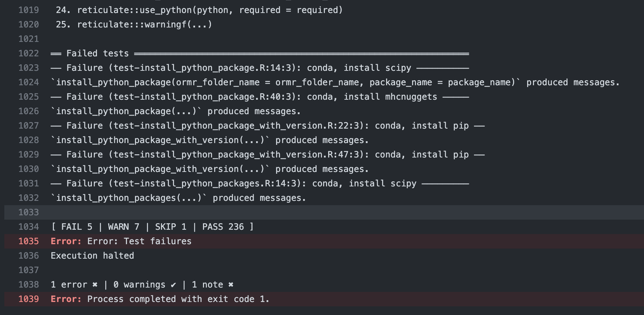Select empty log line number 1037

[x=29, y=270]
